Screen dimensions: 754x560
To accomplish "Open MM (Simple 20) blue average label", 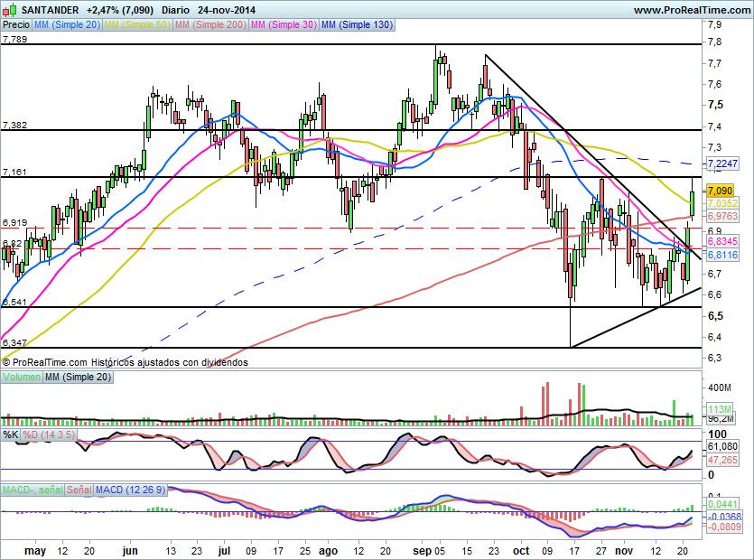I will [x=68, y=24].
